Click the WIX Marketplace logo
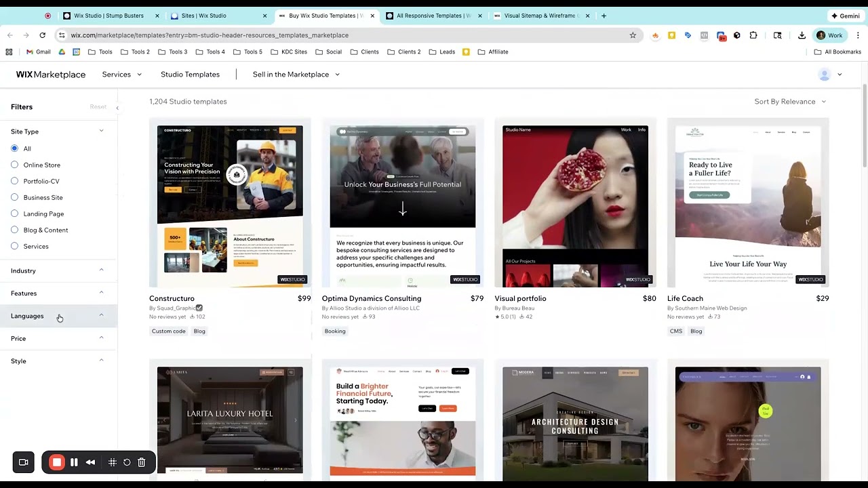The width and height of the screenshot is (868, 488). click(51, 75)
